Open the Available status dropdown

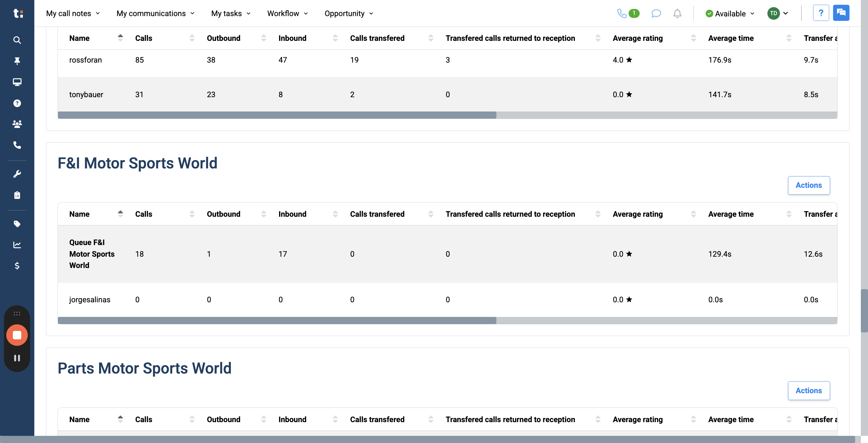pyautogui.click(x=729, y=13)
